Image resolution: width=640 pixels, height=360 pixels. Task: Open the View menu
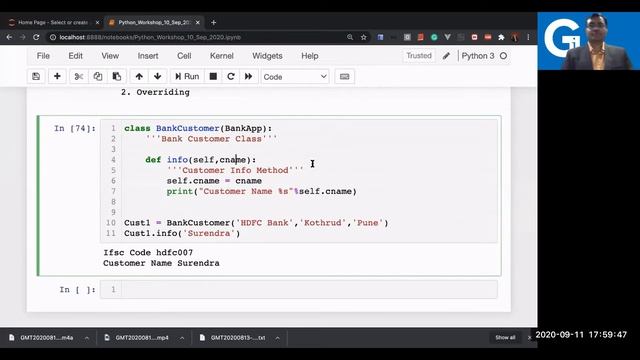[110, 56]
